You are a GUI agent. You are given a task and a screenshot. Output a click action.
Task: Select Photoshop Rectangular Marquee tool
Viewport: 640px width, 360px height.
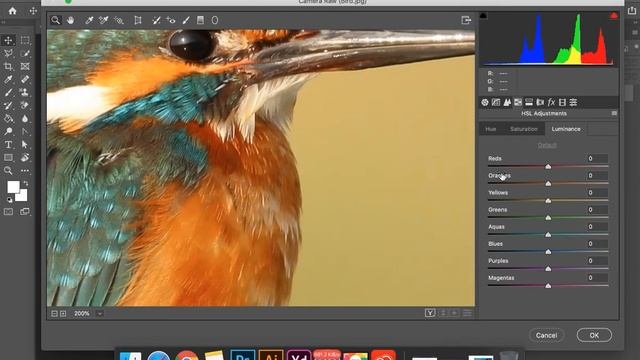(x=25, y=40)
